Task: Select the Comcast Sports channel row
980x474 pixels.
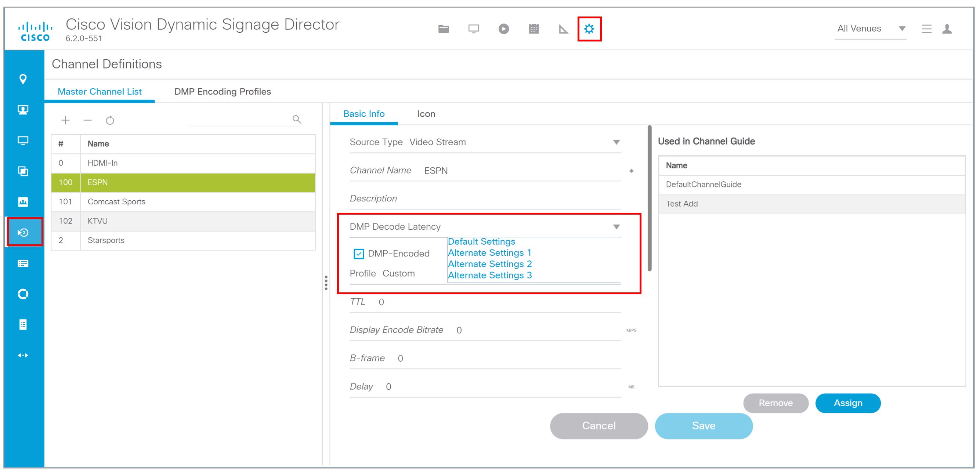Action: click(x=183, y=202)
